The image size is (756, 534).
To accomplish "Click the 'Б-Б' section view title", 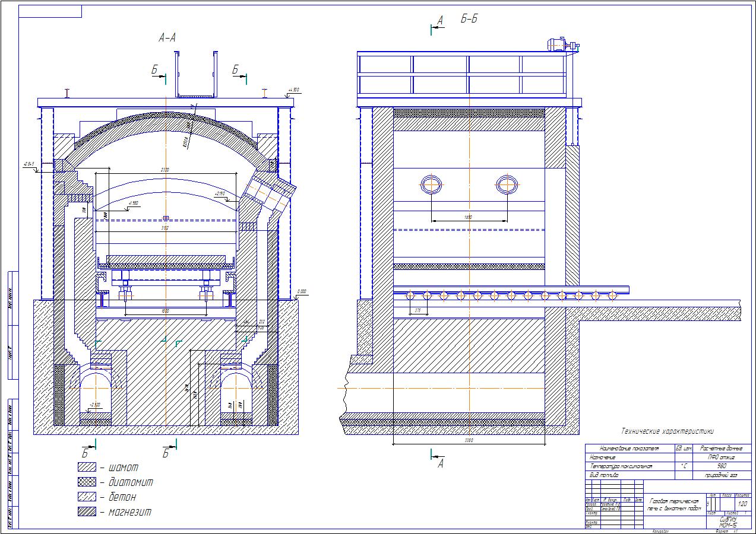I will [469, 19].
